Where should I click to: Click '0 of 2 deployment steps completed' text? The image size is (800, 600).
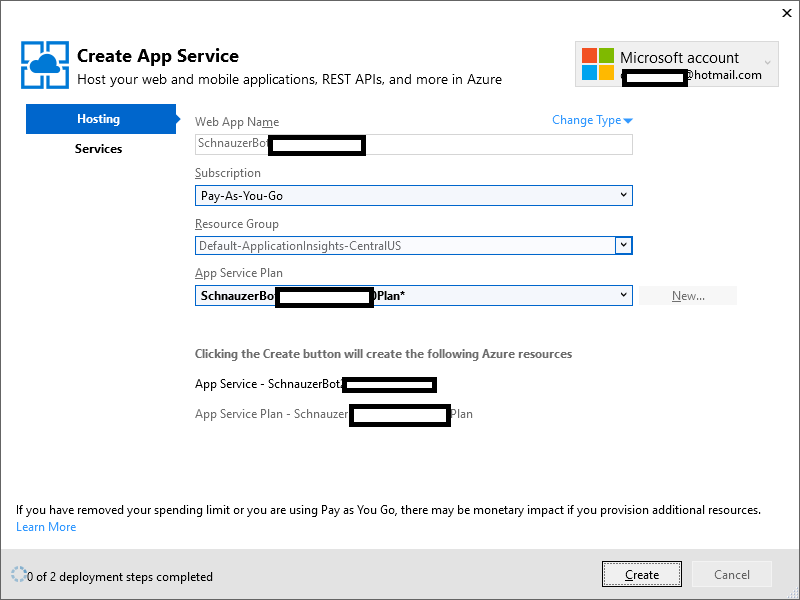pos(120,577)
